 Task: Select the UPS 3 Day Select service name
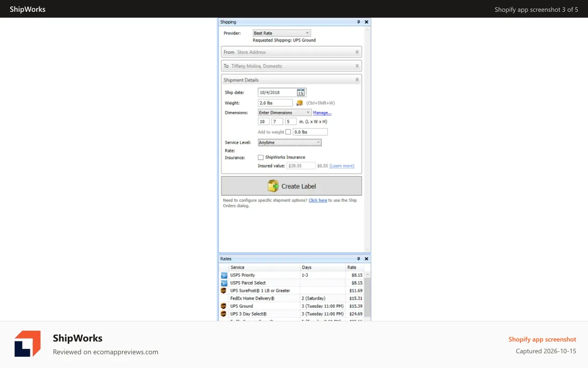[x=248, y=314]
